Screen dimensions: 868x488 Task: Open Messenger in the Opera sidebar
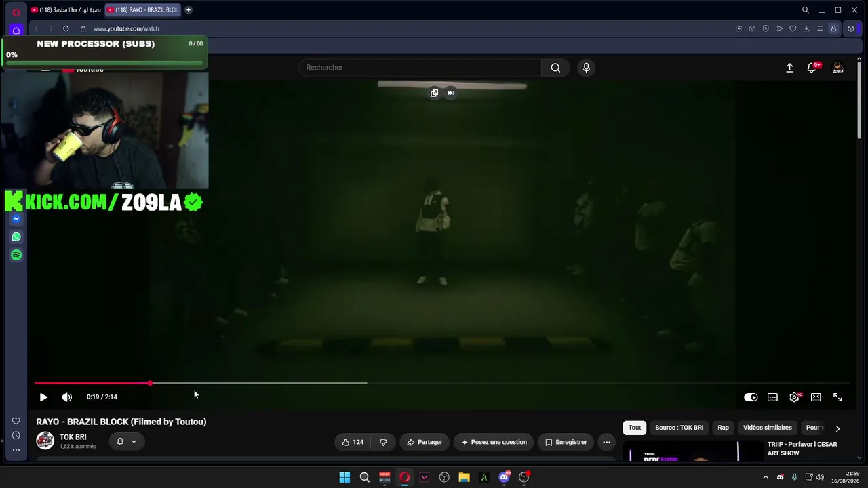pos(16,219)
